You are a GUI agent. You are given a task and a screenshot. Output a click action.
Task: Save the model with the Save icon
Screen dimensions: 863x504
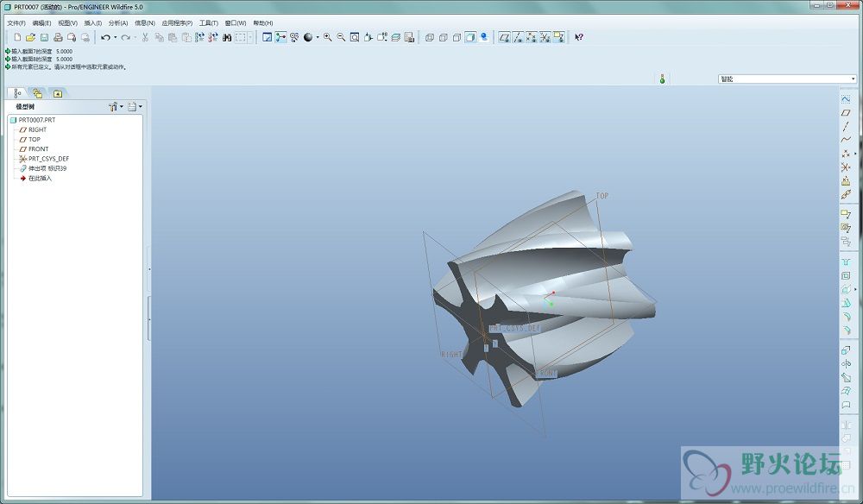pyautogui.click(x=44, y=37)
